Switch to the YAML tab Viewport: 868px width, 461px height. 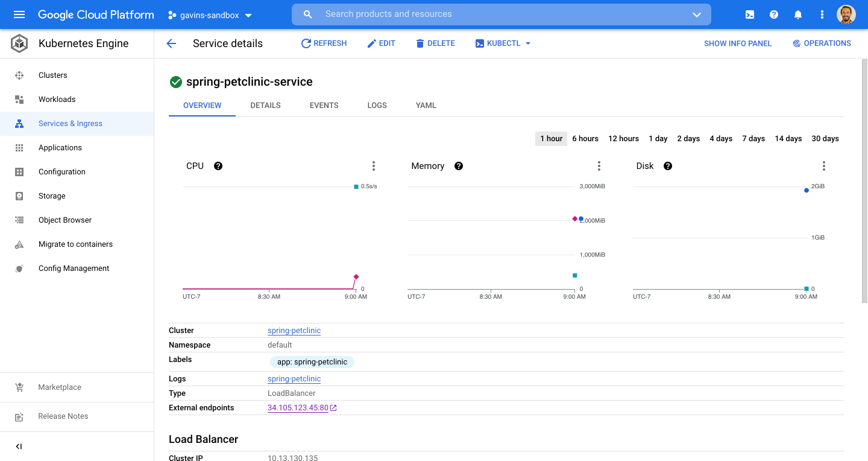tap(426, 106)
